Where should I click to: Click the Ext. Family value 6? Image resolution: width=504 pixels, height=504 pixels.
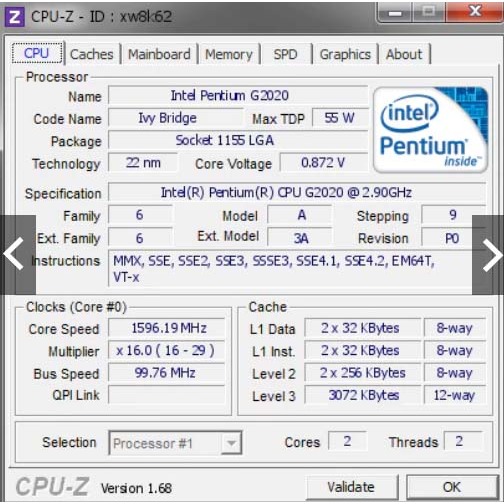coord(140,238)
